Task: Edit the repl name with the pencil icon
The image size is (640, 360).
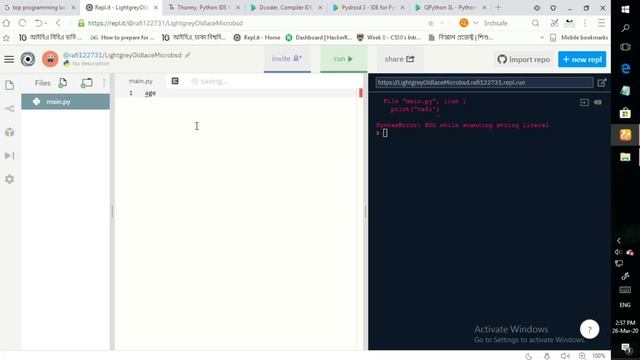Action: coord(188,55)
